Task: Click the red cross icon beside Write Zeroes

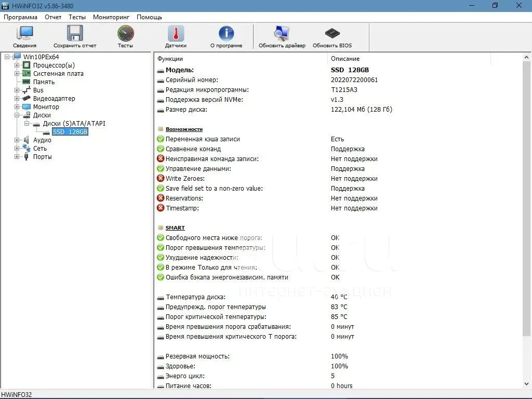Action: (161, 178)
